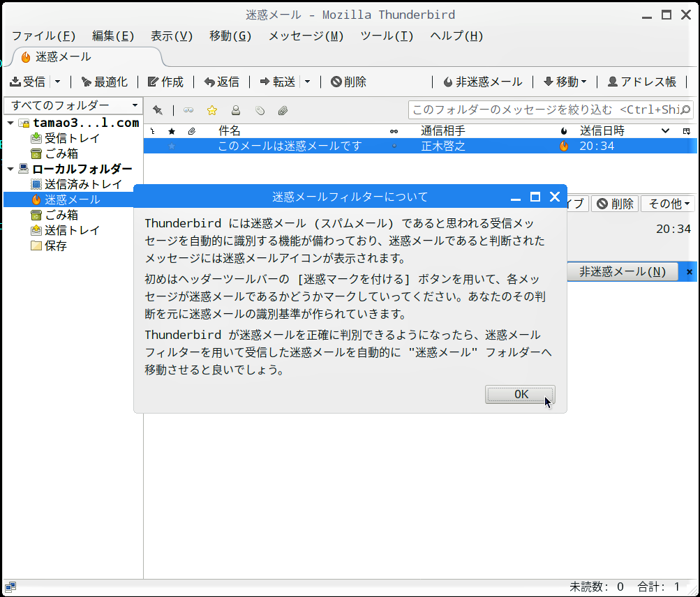Click the 返信 reply toolbar button
Viewport: 700px width, 597px height.
point(221,82)
